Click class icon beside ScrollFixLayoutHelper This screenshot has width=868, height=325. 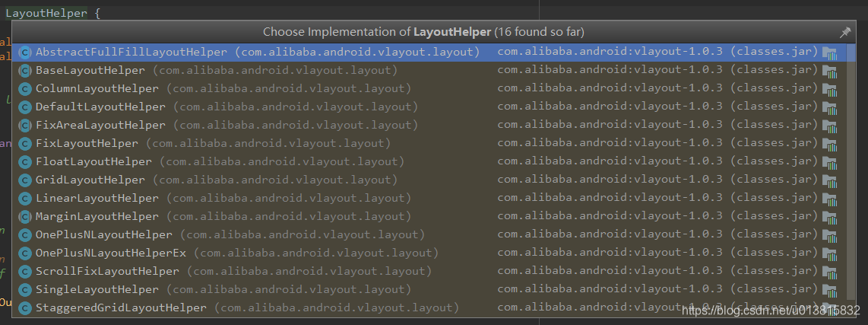tap(24, 272)
